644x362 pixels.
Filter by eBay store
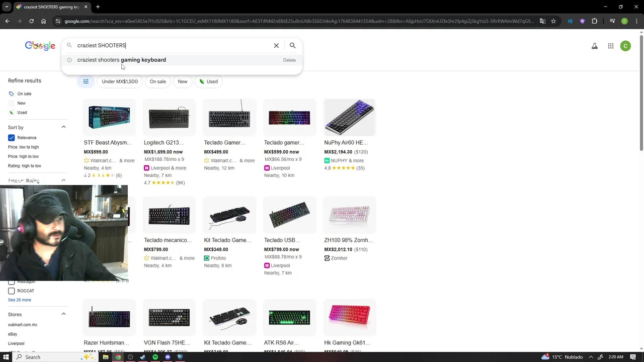click(x=13, y=334)
